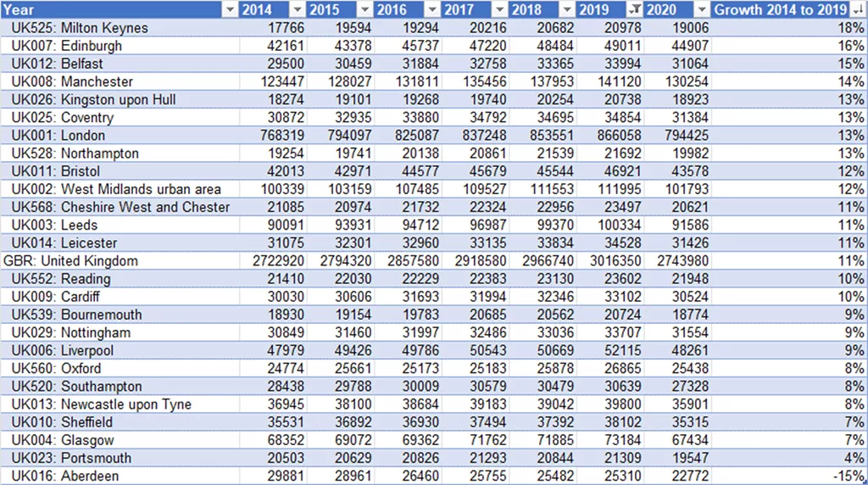This screenshot has width=868, height=485.
Task: Select the 'UK539: Bournemouth' row label
Action: [x=76, y=315]
